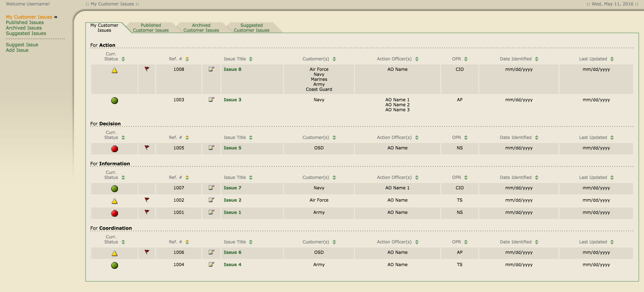Sort For Coordination table by Last Updated arrows
644x292 pixels.
(612, 242)
